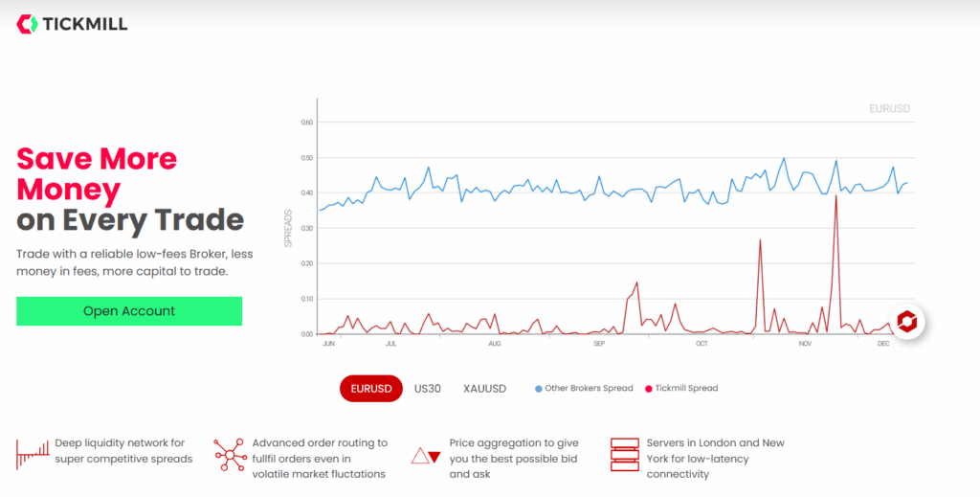Click the 0.60 y-axis value
The image size is (980, 497).
coord(307,123)
